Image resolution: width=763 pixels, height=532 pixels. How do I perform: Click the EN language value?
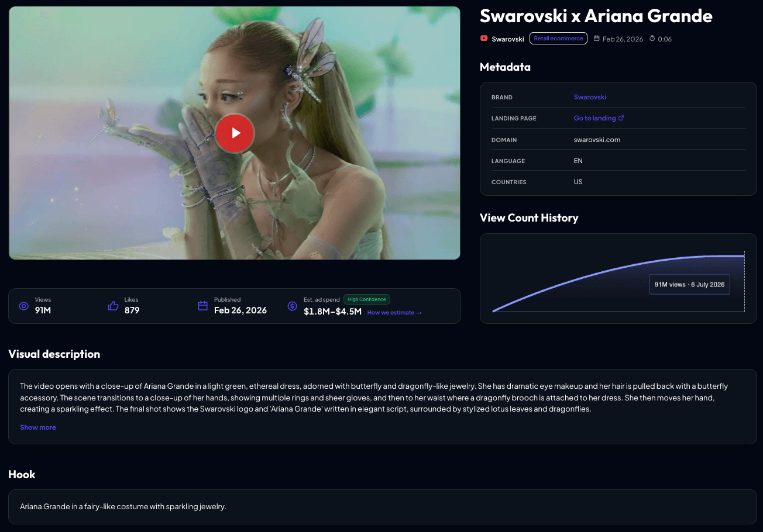pos(578,161)
